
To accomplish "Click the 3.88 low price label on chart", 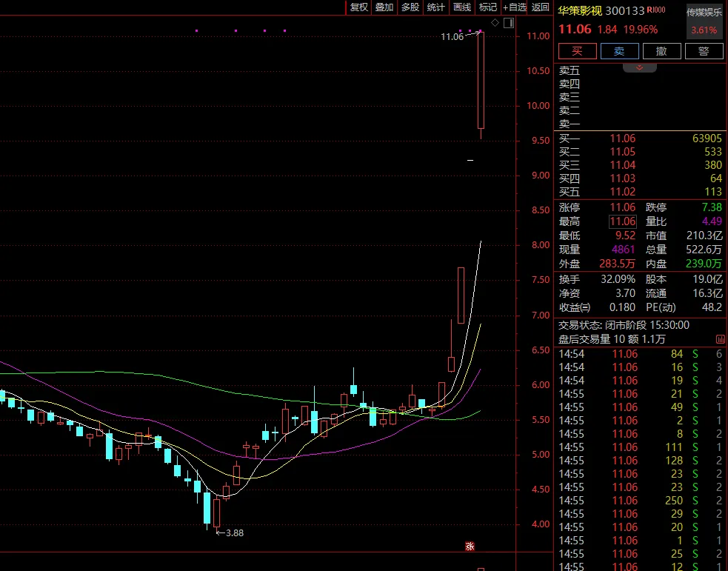I will [x=235, y=533].
